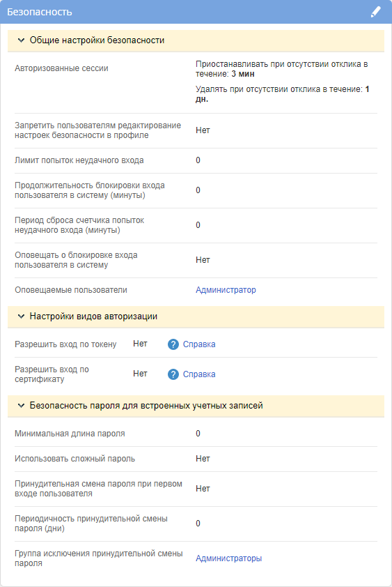Open Справка link for token login
Image resolution: width=392 pixels, height=587 pixels.
click(199, 344)
